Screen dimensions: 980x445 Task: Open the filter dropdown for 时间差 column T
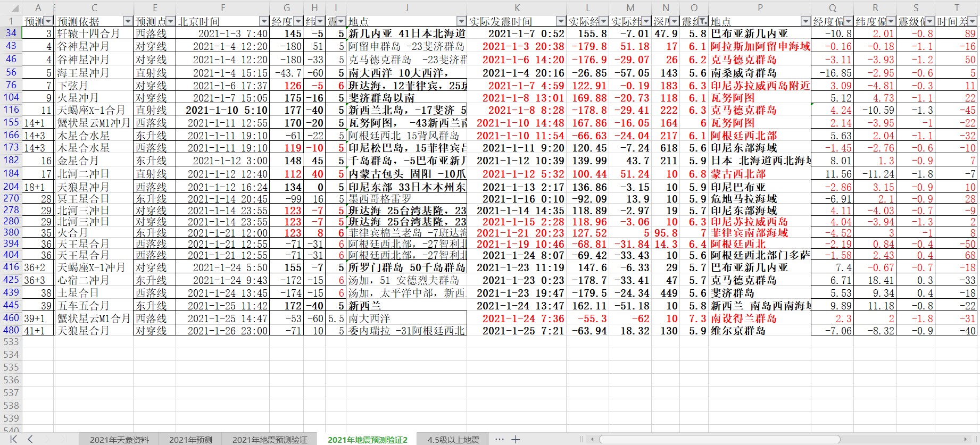(973, 21)
